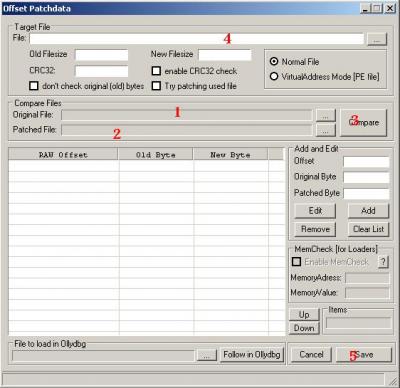
Task: Click the Cancel button
Action: pos(311,355)
